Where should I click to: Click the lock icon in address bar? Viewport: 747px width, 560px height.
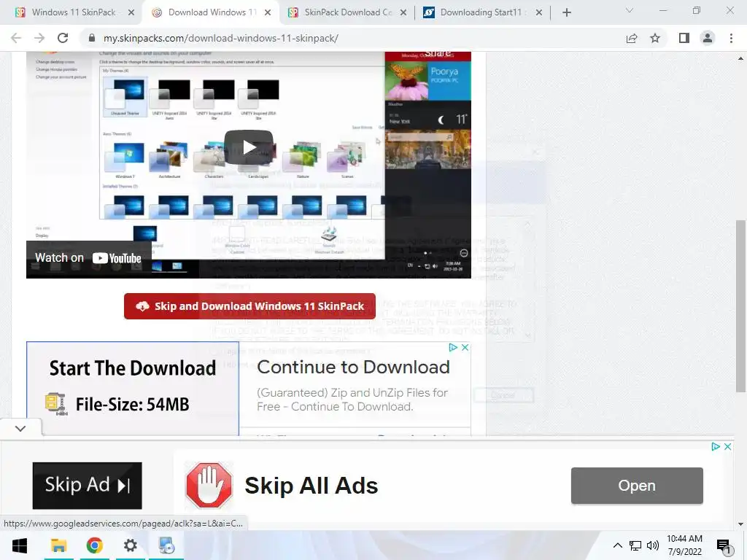click(x=92, y=38)
